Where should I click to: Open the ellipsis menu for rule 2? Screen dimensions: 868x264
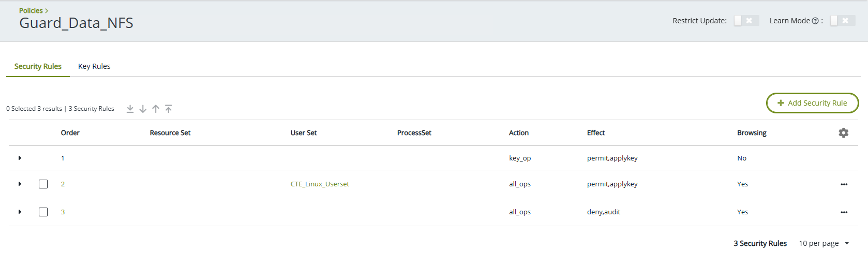tap(844, 184)
